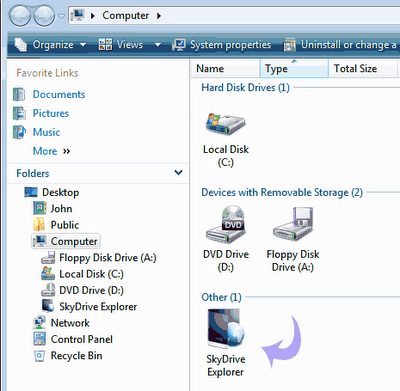Image resolution: width=400 pixels, height=391 pixels.
Task: Open Pictures favorite link
Action: tap(51, 113)
